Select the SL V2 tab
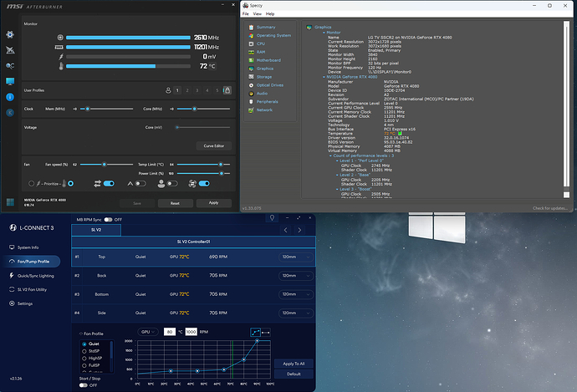 (x=96, y=230)
